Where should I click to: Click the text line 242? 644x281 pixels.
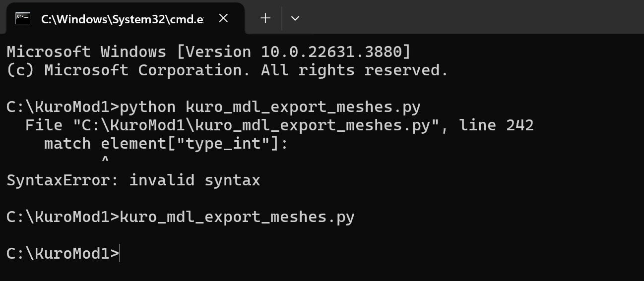coord(496,125)
